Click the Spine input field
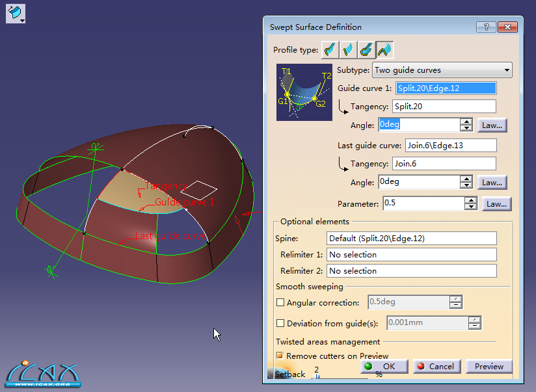 pos(411,239)
